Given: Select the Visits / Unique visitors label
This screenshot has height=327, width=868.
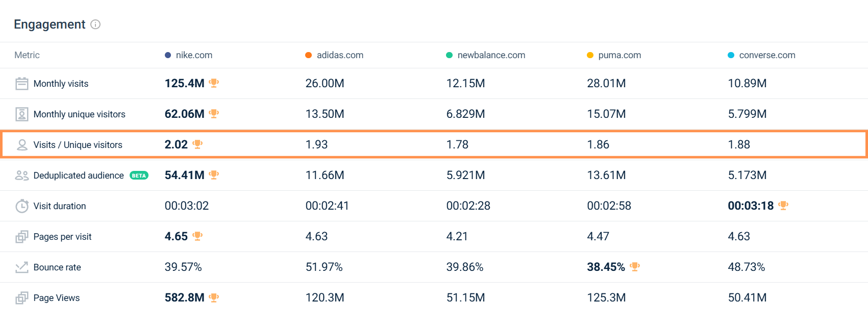Looking at the screenshot, I should point(78,145).
